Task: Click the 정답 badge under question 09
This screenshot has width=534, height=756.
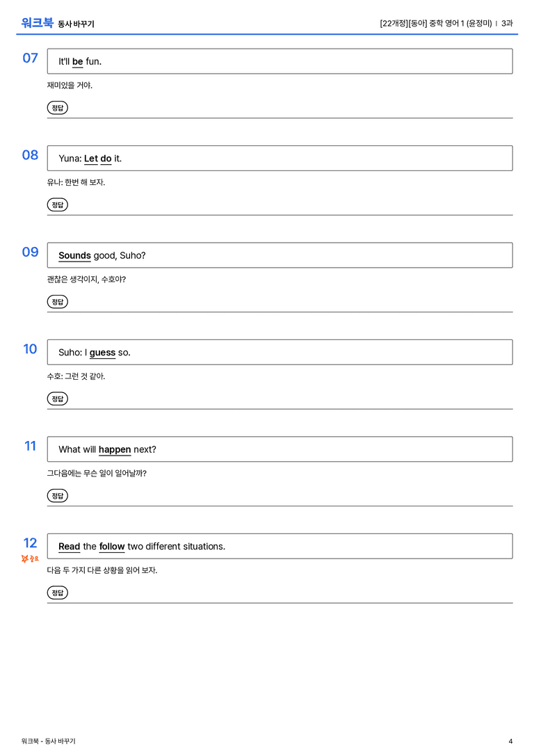Action: coord(57,302)
